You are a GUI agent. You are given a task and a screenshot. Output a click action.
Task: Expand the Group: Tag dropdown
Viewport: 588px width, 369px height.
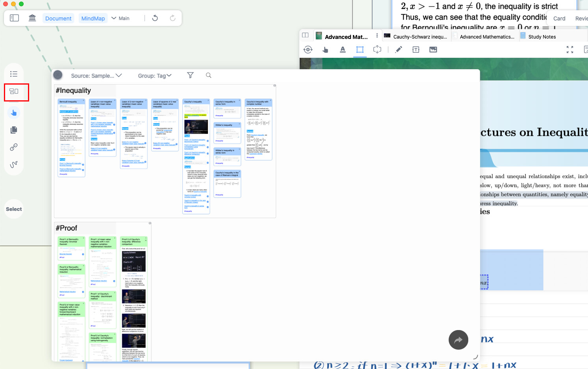pos(155,76)
